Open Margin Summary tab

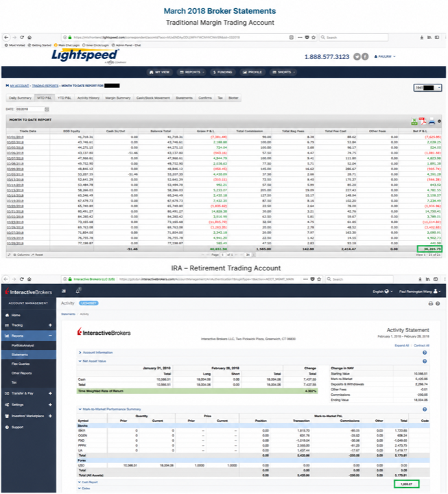pos(118,98)
